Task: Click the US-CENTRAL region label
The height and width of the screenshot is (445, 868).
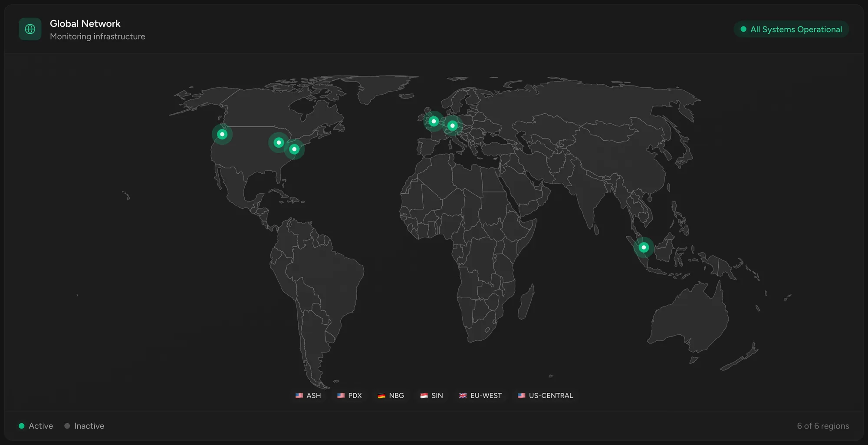Action: click(x=546, y=396)
